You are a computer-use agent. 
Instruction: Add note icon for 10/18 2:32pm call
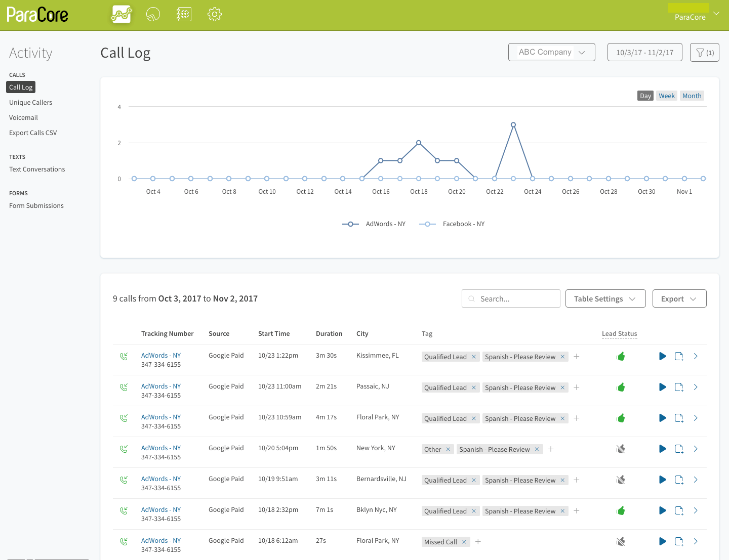[x=679, y=511]
